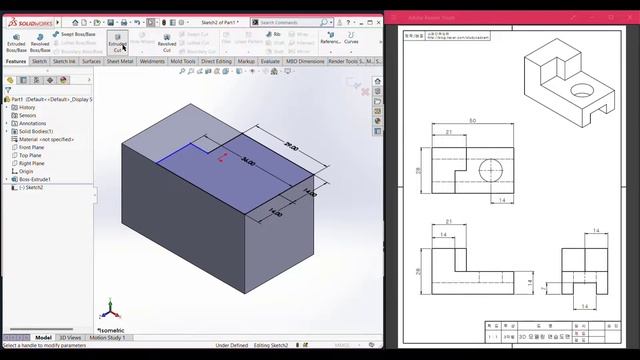The width and height of the screenshot is (640, 360).
Task: Click the Revolved Boss/Base tool
Action: (x=40, y=43)
